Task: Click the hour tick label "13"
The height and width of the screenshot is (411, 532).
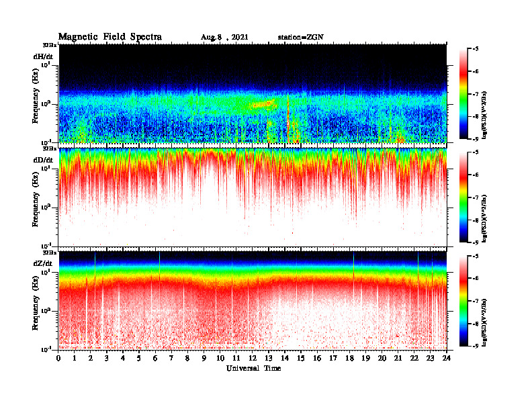Action: 269,358
